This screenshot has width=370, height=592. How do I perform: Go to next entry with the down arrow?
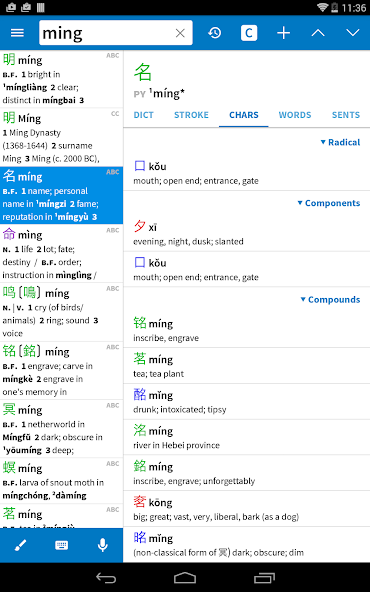(x=353, y=33)
